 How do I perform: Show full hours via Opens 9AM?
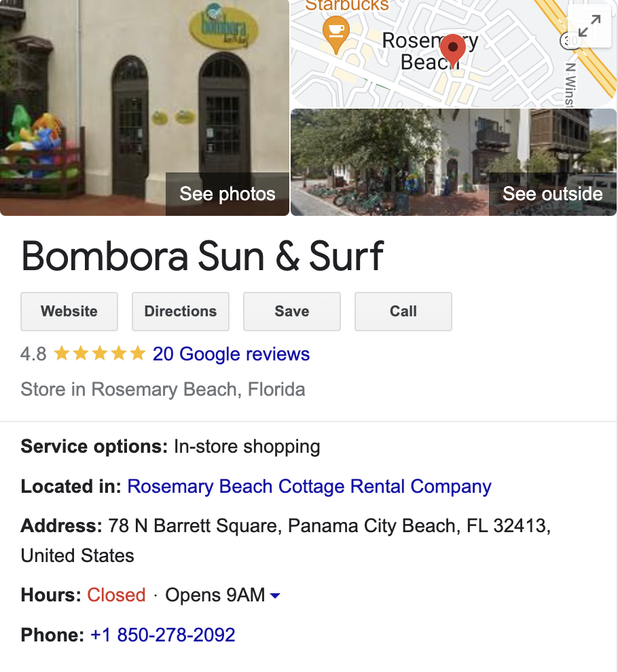tap(215, 595)
